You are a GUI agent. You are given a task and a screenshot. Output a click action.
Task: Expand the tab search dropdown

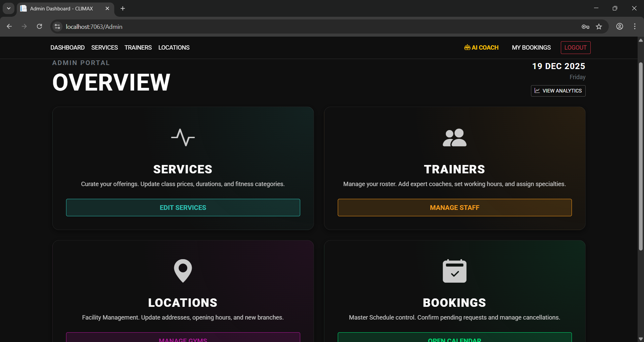pyautogui.click(x=9, y=8)
